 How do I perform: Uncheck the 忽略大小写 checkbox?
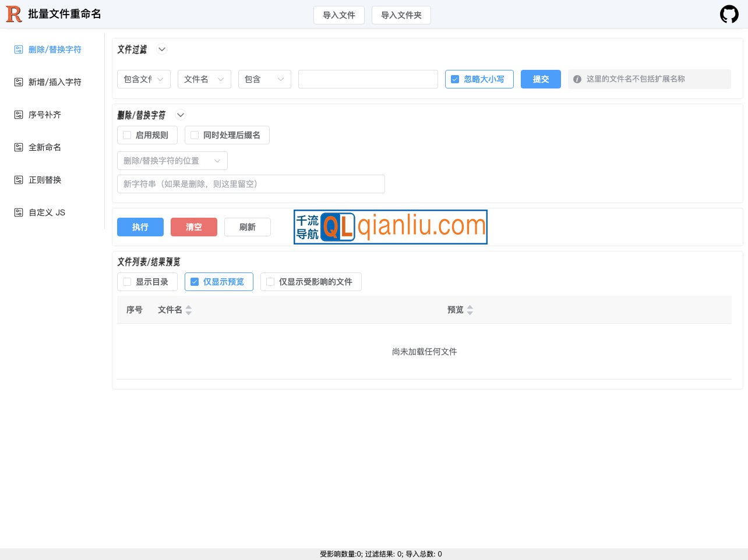[454, 79]
